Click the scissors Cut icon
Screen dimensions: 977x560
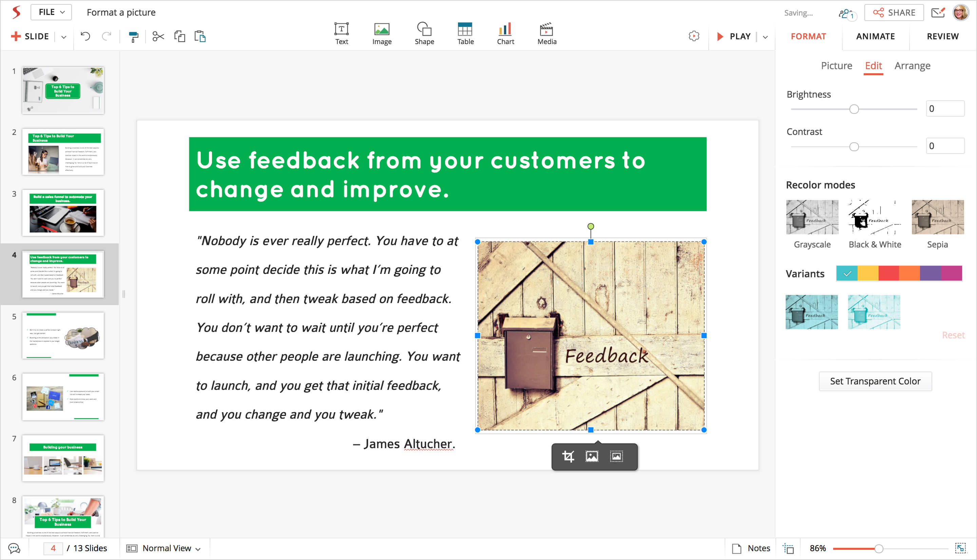[158, 37]
